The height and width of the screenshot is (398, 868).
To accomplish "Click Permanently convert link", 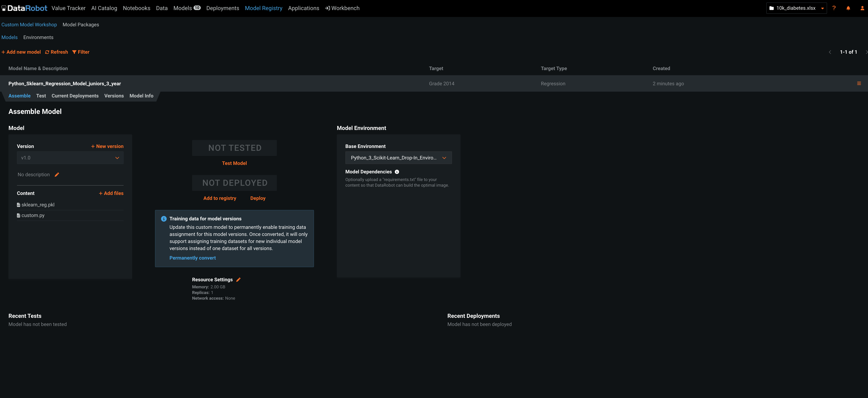I will (x=192, y=258).
